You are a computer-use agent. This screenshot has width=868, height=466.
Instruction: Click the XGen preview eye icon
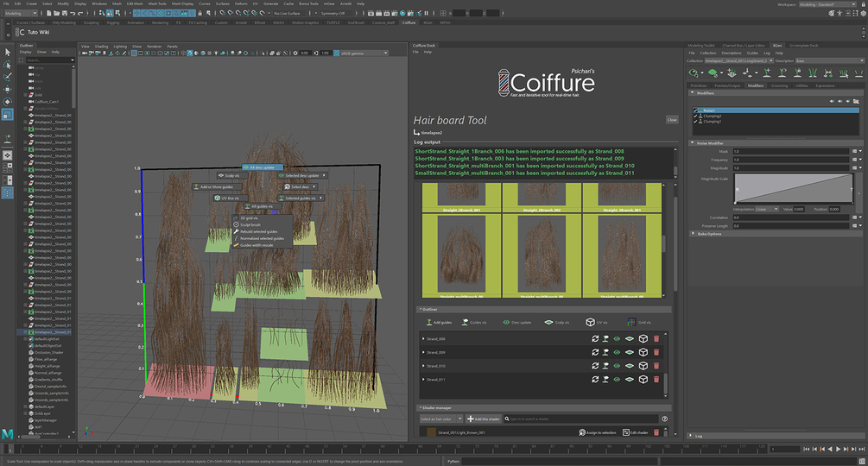coord(693,72)
